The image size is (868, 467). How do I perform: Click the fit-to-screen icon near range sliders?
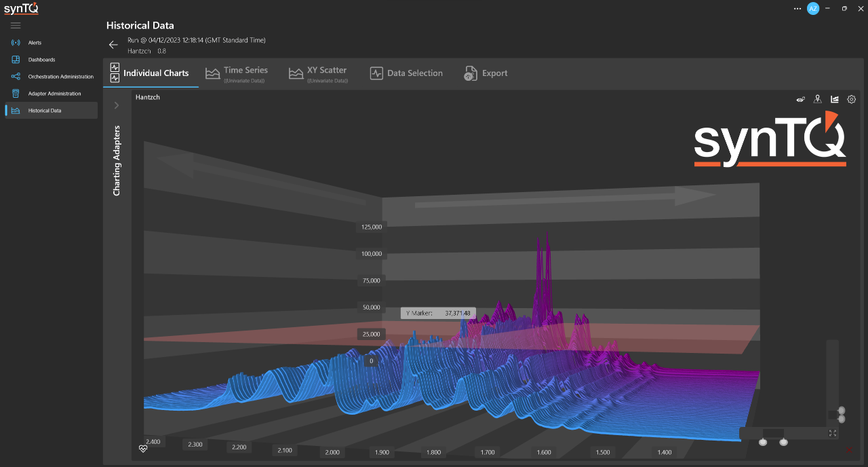tap(833, 433)
